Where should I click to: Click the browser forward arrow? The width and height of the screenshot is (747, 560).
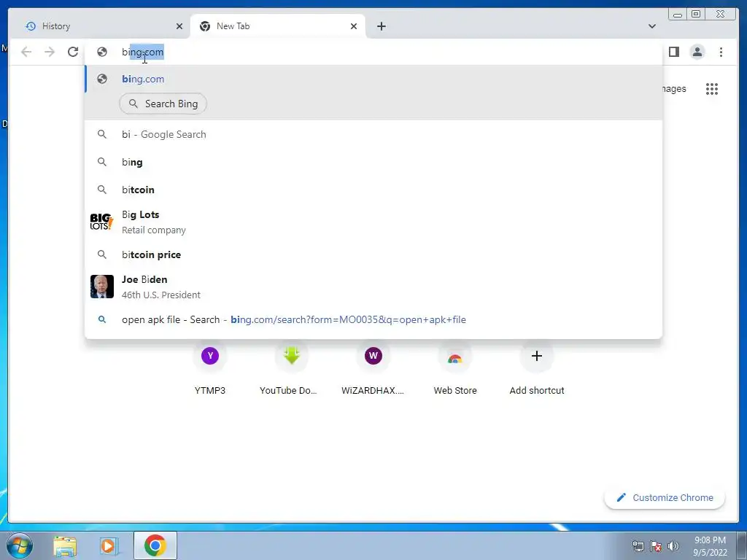50,52
